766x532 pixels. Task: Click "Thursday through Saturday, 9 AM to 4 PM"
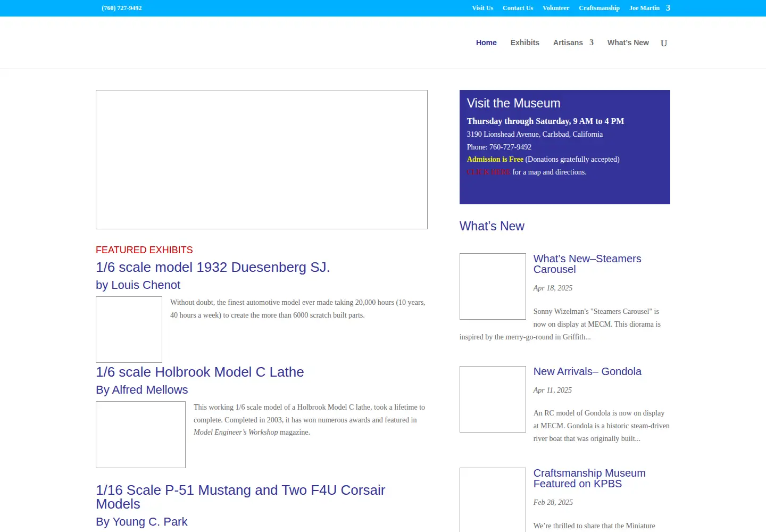[545, 121]
